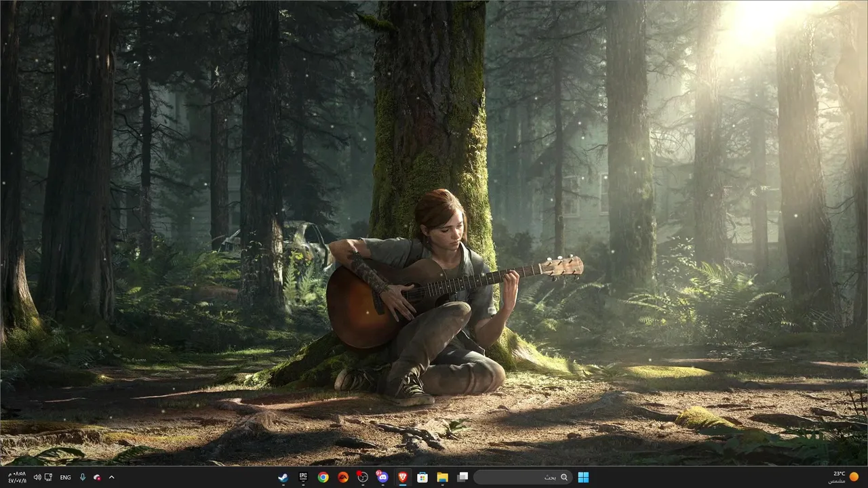Open the EA app taskbar icon
The height and width of the screenshot is (488, 868).
(x=343, y=477)
